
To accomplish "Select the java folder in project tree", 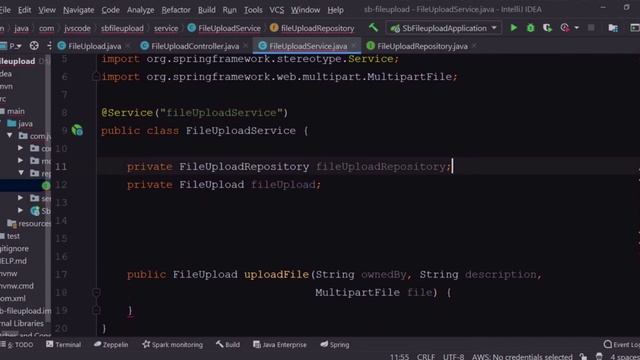I will coord(25,123).
